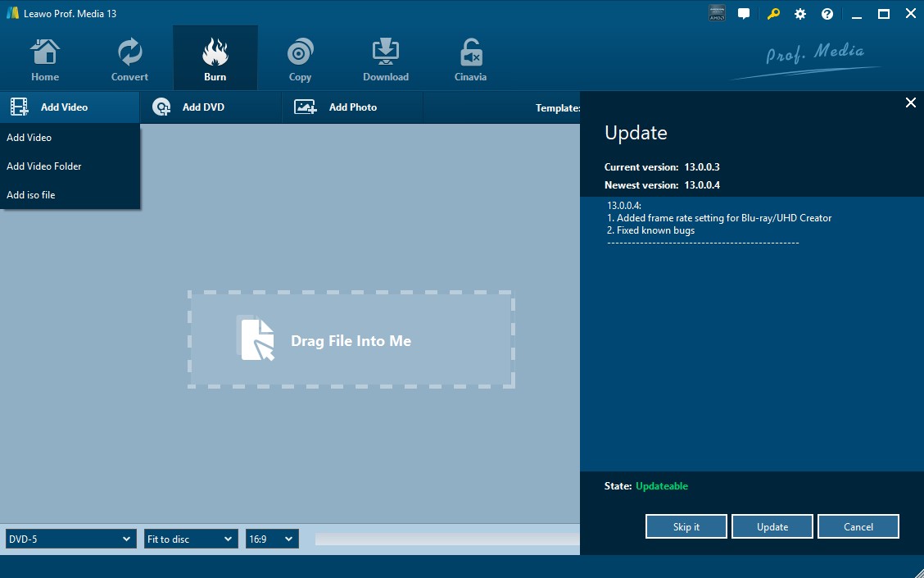Open the settings gear icon

(x=800, y=13)
